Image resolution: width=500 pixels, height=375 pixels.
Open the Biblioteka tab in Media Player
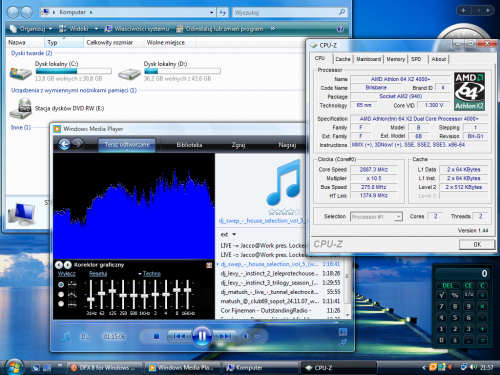[x=189, y=145]
